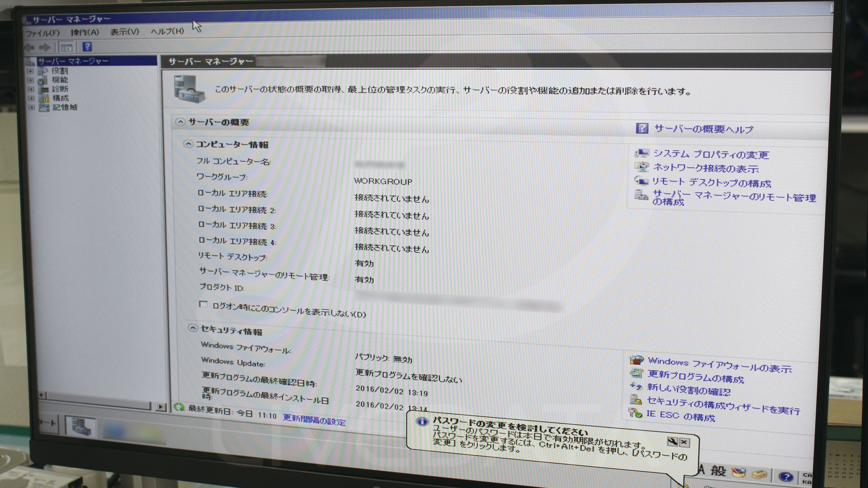The height and width of the screenshot is (488, 868).
Task: Open リモート デスクトップの構成 link
Action: [x=711, y=183]
